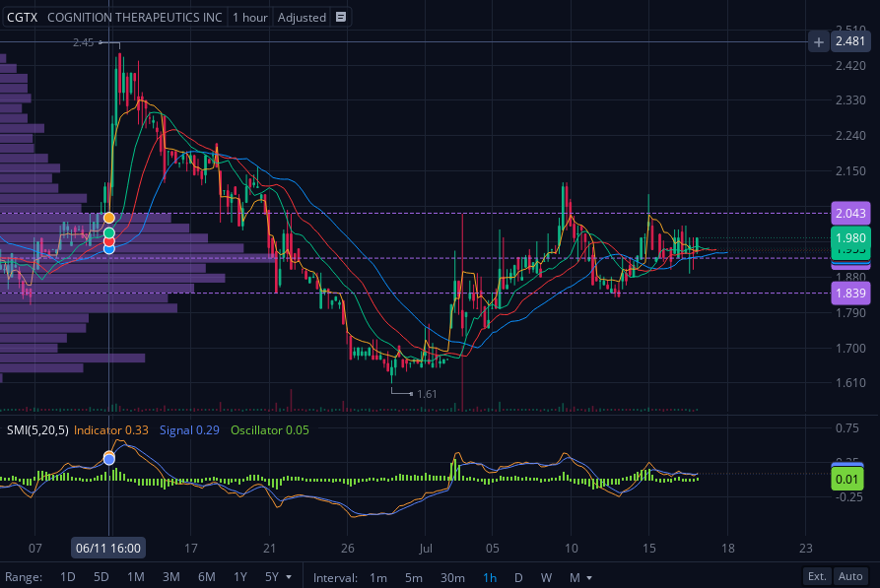Open the chart legend menu icon beside Adjusted

tap(341, 17)
